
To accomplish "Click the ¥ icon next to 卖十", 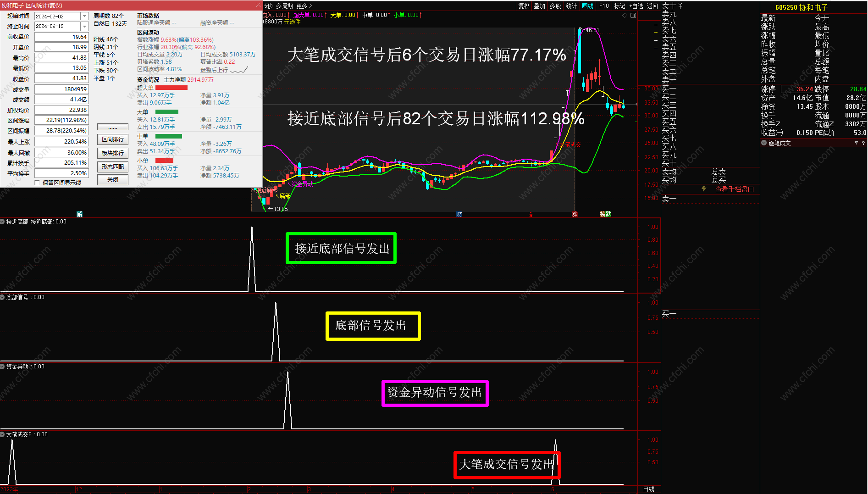I will click(x=680, y=6).
